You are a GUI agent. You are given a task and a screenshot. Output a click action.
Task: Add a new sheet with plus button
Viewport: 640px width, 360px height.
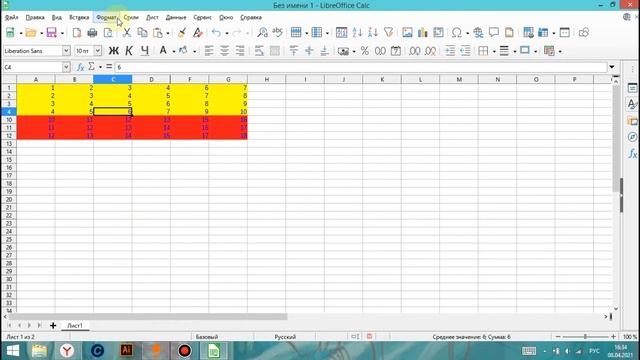click(53, 325)
